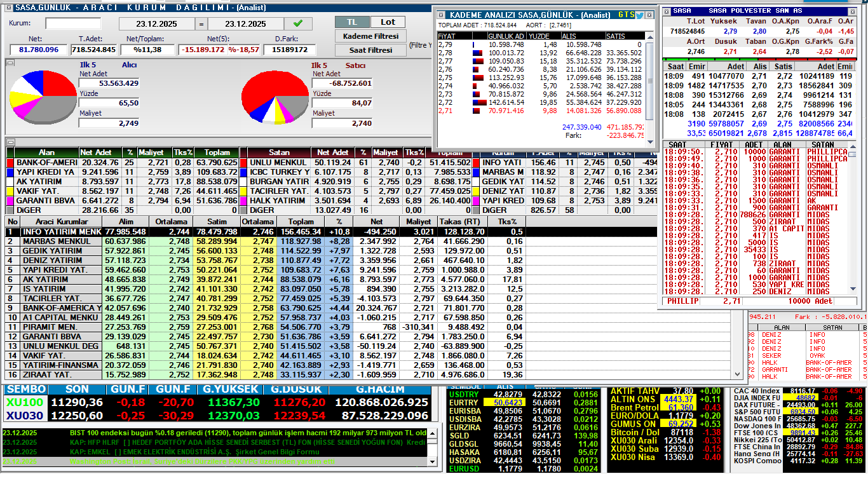This screenshot has width=868, height=488.
Task: Click the green checkmark to confirm the date range
Action: click(298, 24)
